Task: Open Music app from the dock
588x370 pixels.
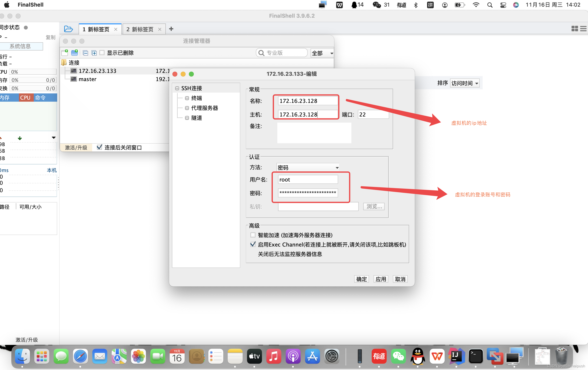Action: (x=273, y=356)
